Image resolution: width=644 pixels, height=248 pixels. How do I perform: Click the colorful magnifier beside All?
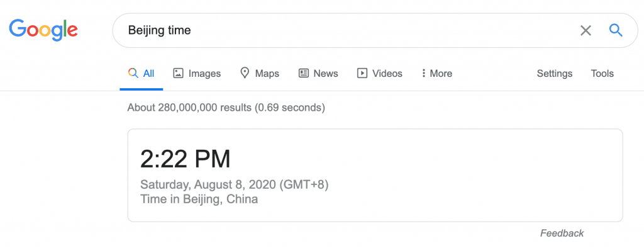pyautogui.click(x=133, y=73)
